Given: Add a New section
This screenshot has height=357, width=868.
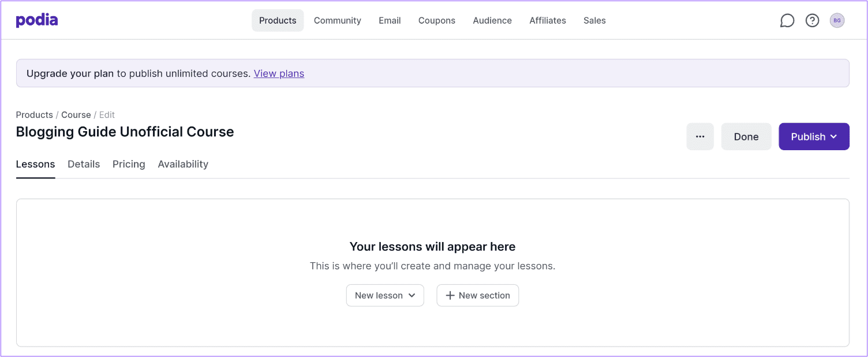Looking at the screenshot, I should pyautogui.click(x=478, y=295).
